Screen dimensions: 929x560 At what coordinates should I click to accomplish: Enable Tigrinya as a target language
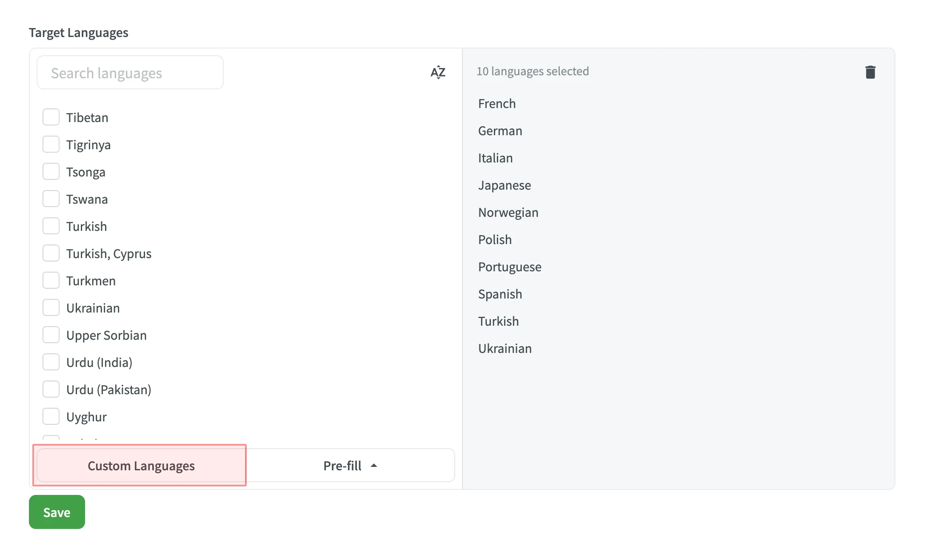coord(51,144)
